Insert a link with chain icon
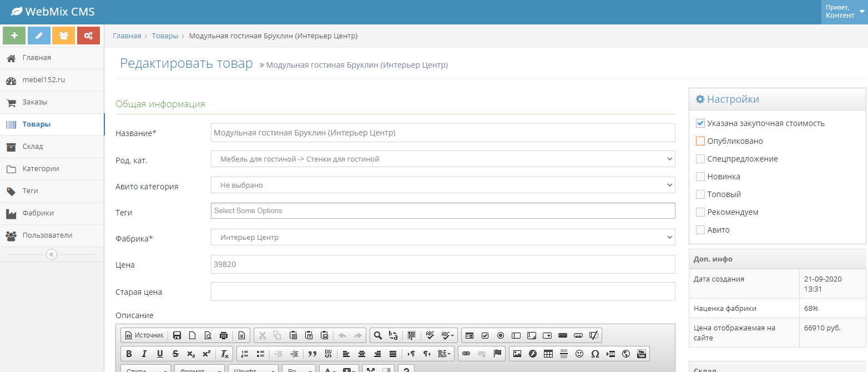 pos(466,354)
